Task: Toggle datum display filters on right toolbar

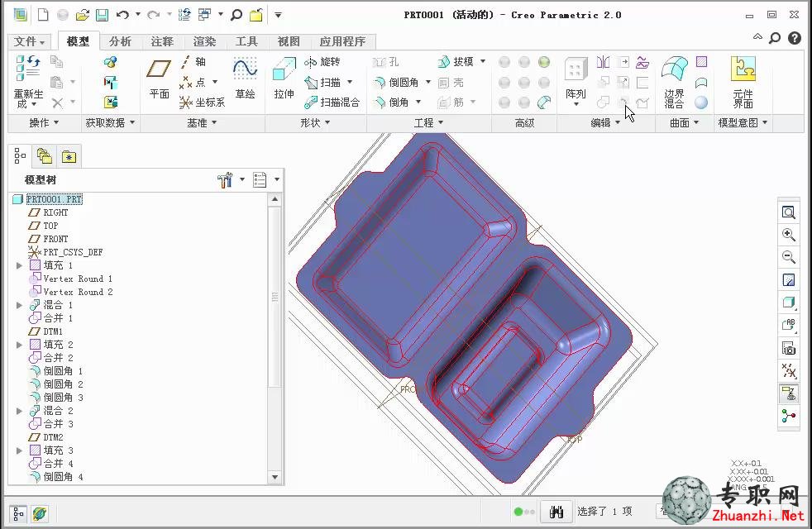Action: (789, 370)
